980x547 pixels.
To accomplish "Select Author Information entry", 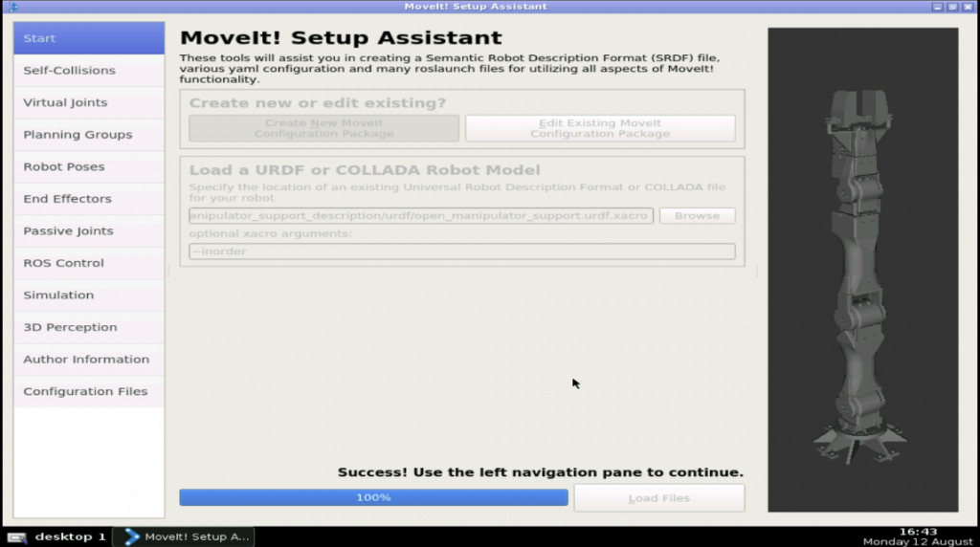I will coord(89,359).
